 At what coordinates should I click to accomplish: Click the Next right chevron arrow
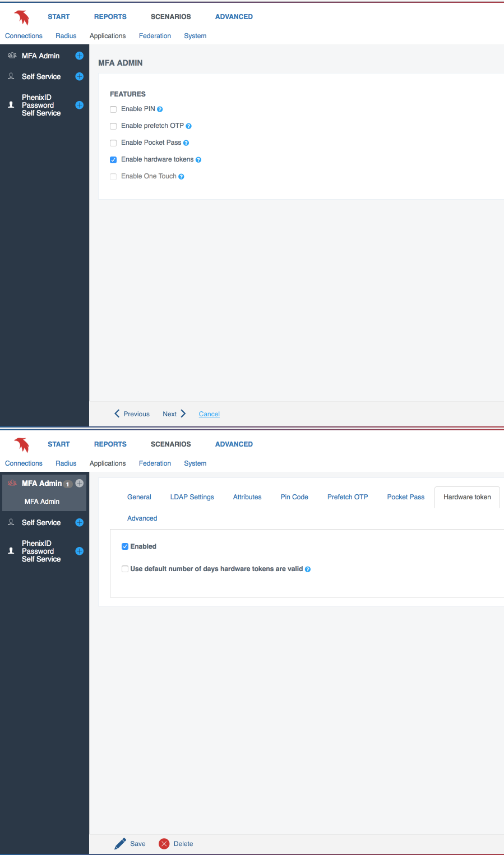point(183,413)
